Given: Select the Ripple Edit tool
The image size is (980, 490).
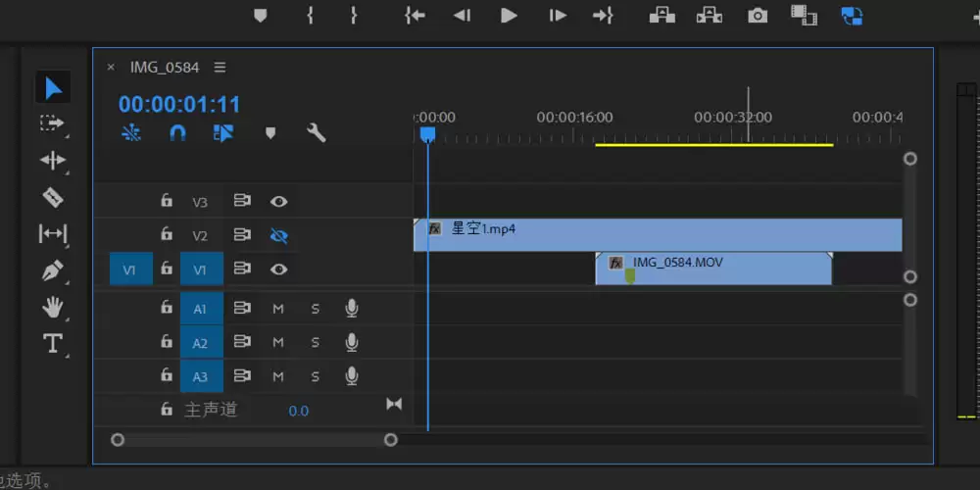Looking at the screenshot, I should click(x=53, y=161).
